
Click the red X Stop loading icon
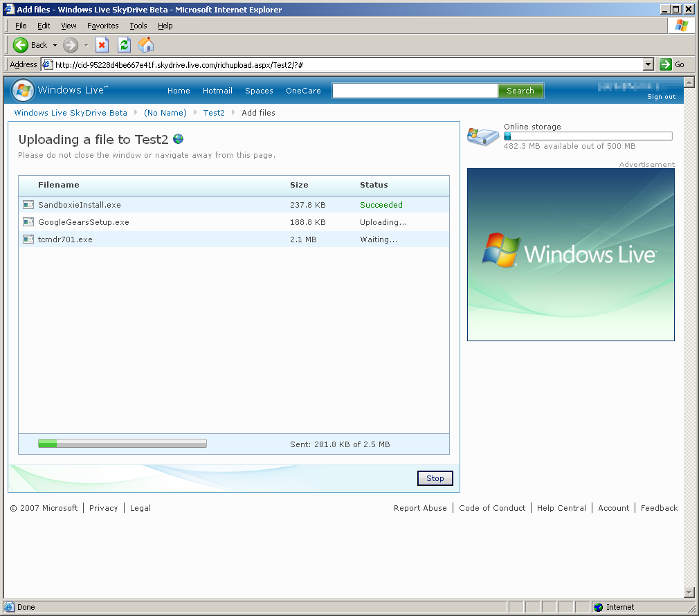click(102, 45)
